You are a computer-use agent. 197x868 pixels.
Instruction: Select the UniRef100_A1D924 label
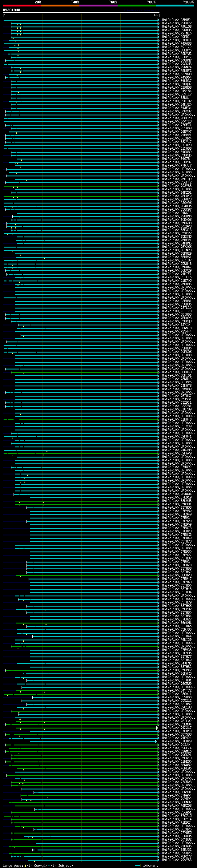pyautogui.click(x=177, y=822)
